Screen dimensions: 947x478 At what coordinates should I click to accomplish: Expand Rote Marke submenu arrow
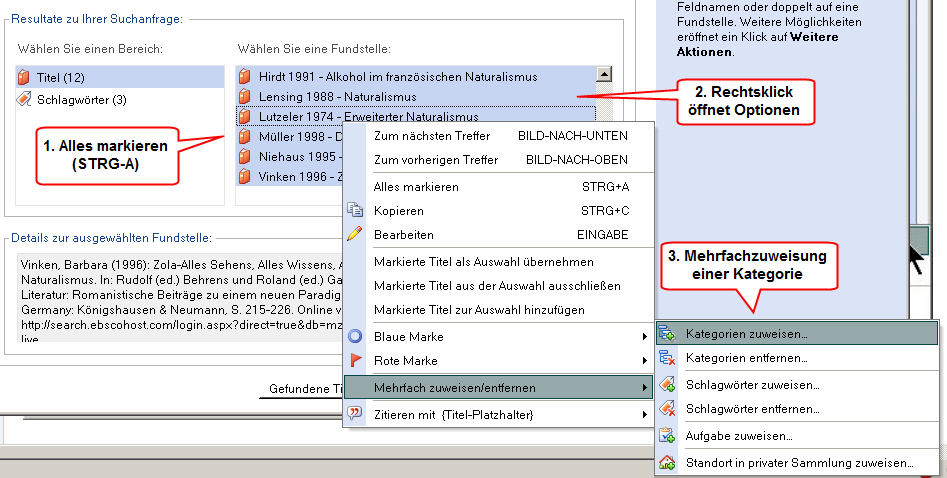click(644, 361)
